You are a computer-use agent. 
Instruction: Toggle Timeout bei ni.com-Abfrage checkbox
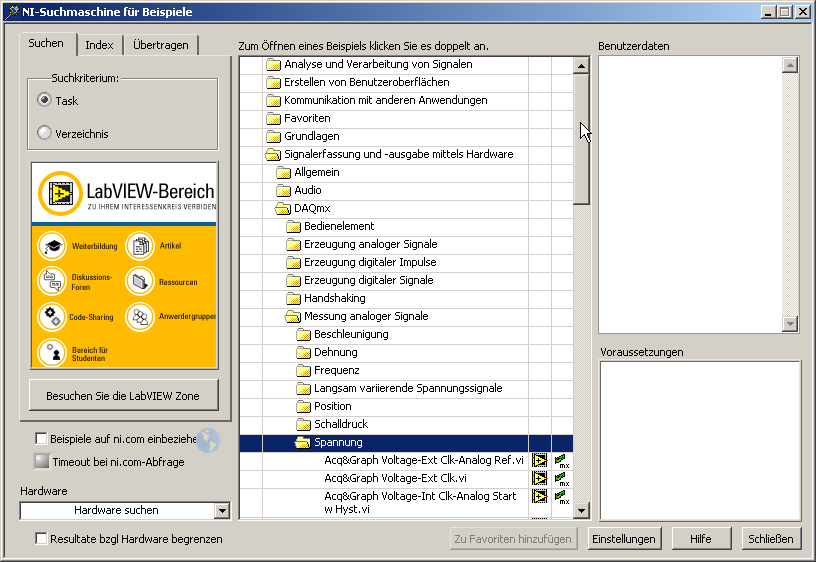(x=41, y=461)
